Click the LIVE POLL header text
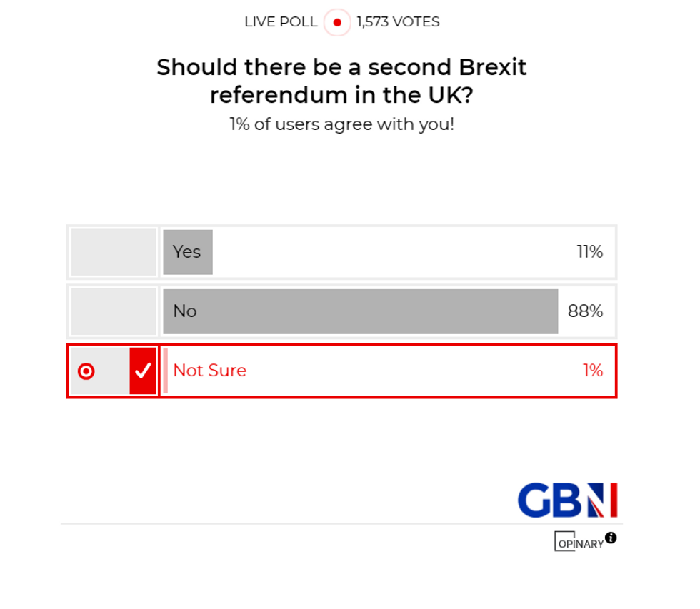Screen dimensions: 700x609 (281, 22)
